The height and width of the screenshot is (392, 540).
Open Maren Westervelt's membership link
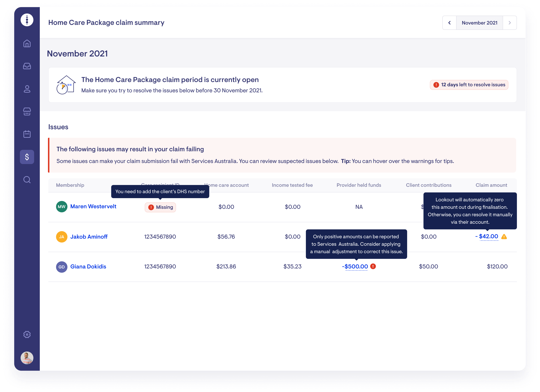pos(93,207)
